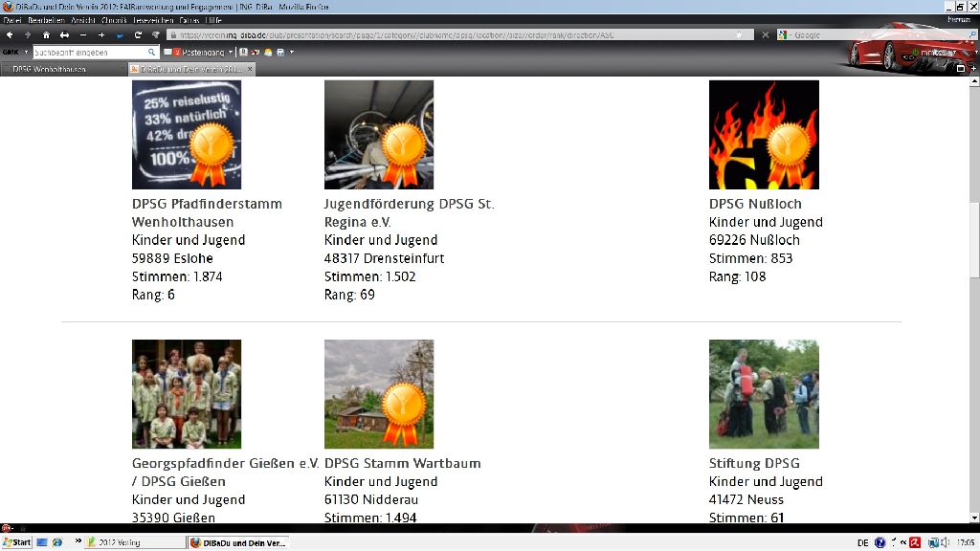Open the Hilfe menu
This screenshot has width=980, height=551.
pos(212,21)
